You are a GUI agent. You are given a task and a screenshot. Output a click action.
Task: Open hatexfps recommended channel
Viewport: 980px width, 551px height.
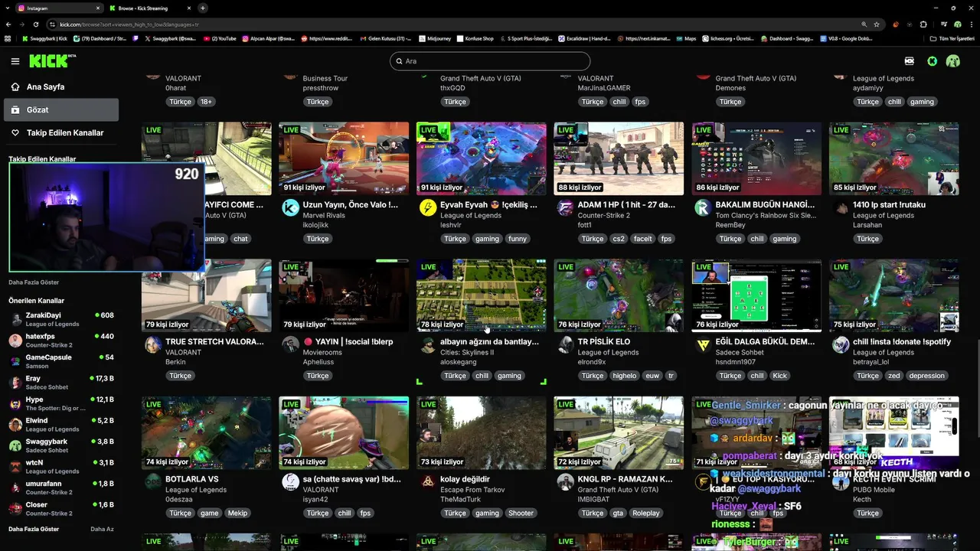61,341
